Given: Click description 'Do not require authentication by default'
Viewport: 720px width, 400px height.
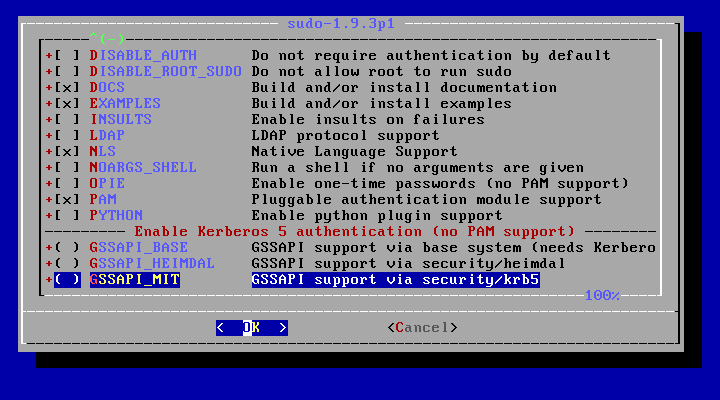Looking at the screenshot, I should [431, 56].
